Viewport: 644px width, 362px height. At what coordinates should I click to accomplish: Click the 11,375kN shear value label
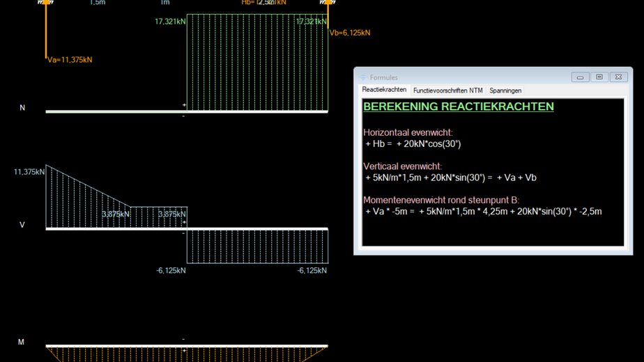[x=29, y=172]
